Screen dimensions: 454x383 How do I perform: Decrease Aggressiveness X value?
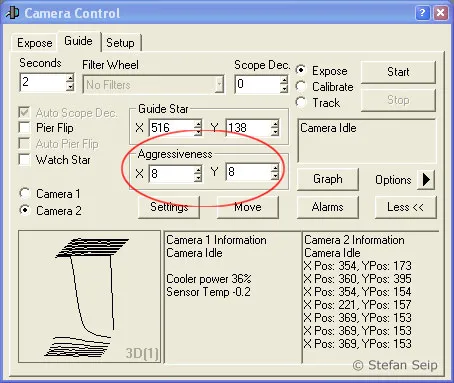point(198,178)
